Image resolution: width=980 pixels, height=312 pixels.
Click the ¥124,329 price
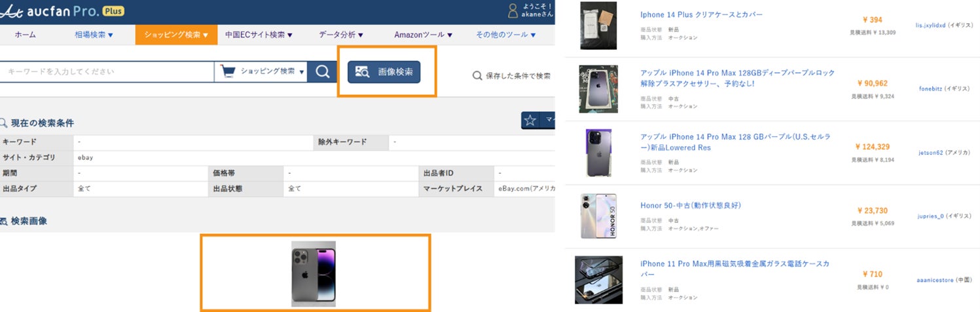872,147
